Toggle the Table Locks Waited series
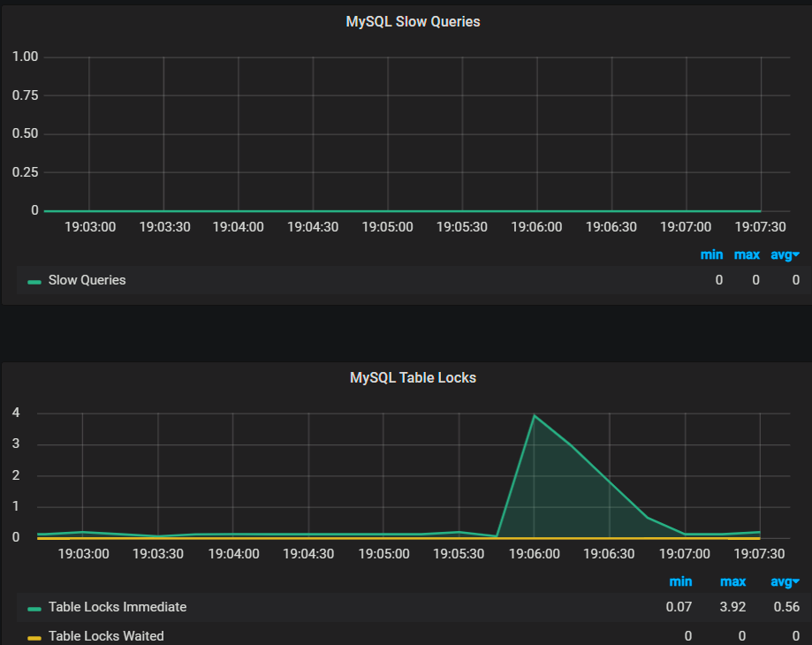Viewport: 812px width, 645px height. click(x=106, y=635)
